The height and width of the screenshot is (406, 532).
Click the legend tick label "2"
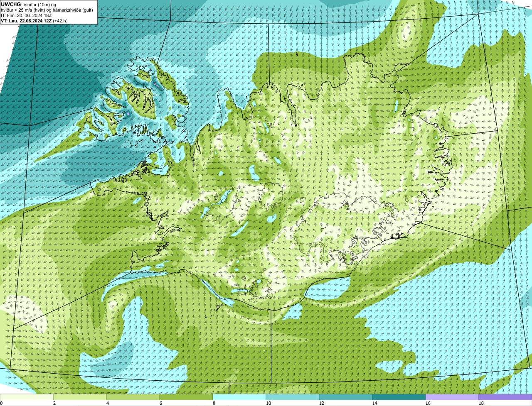tap(54, 403)
